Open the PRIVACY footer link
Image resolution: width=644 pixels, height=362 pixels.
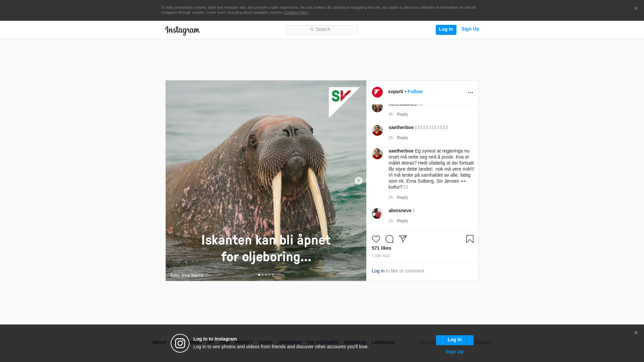point(244,343)
